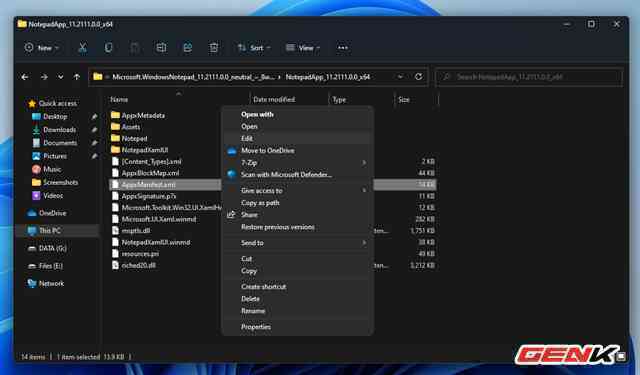
Task: Open Screenshots folder in sidebar
Action: tap(60, 182)
